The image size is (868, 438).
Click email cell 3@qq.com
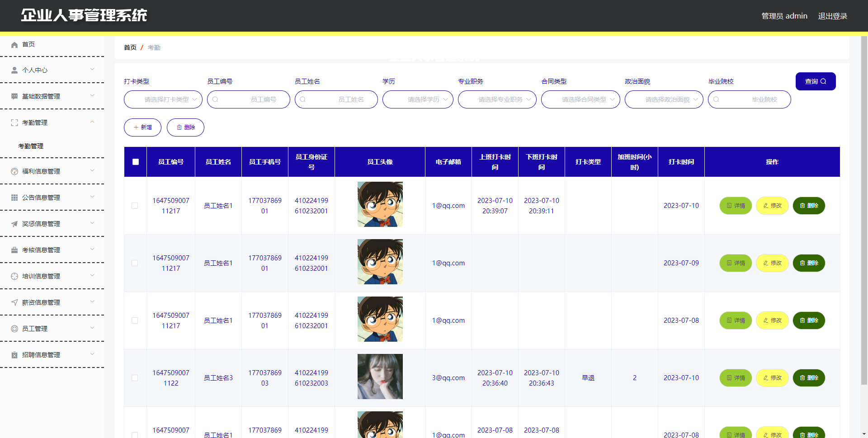(x=448, y=378)
